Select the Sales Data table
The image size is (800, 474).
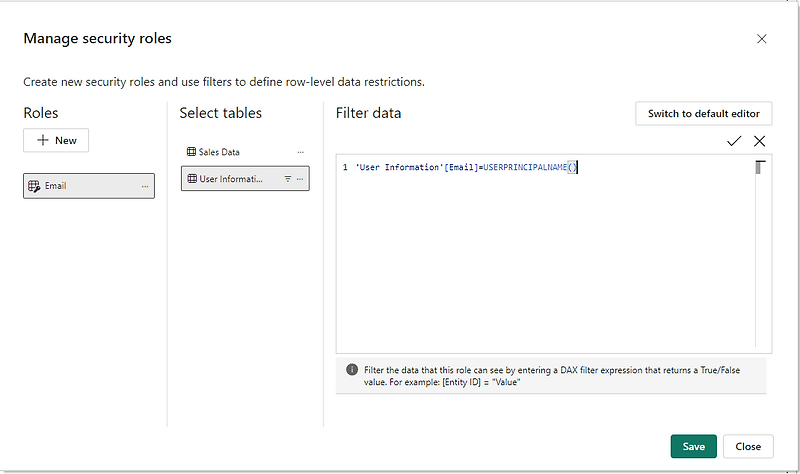(x=245, y=152)
